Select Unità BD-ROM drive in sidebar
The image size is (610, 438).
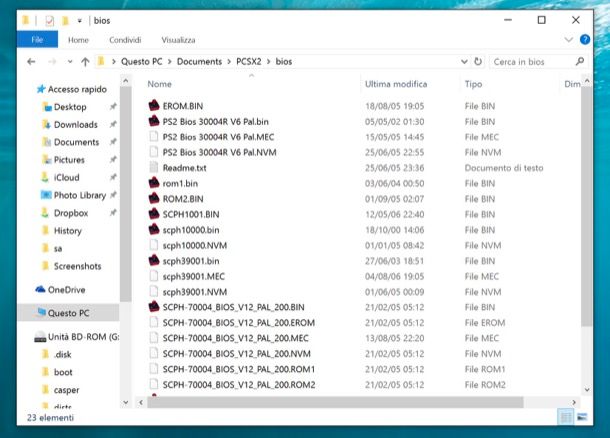pos(83,337)
